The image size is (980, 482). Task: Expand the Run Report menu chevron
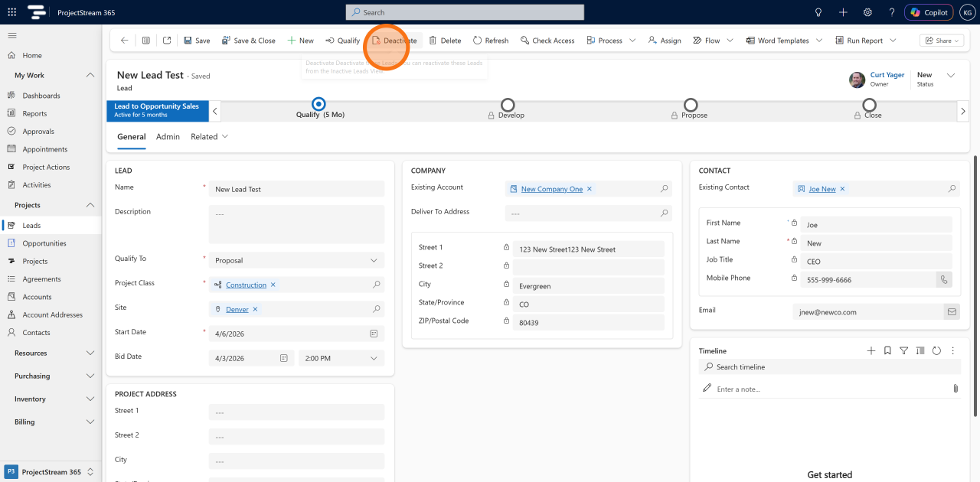tap(893, 41)
